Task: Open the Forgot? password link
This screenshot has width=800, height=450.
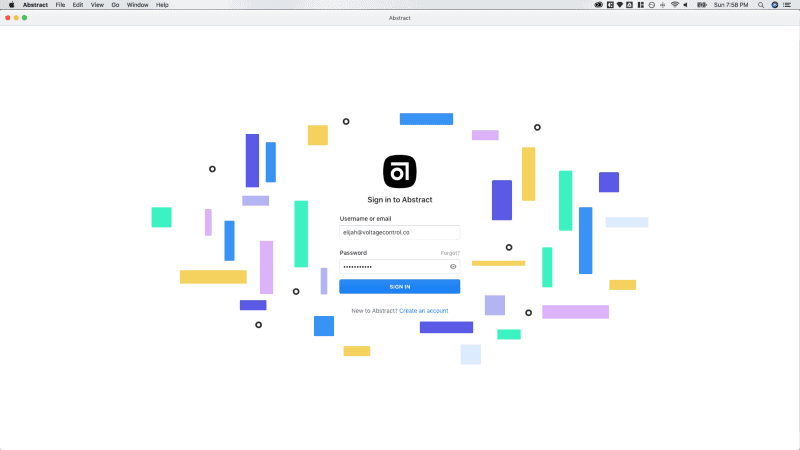Action: (x=450, y=253)
